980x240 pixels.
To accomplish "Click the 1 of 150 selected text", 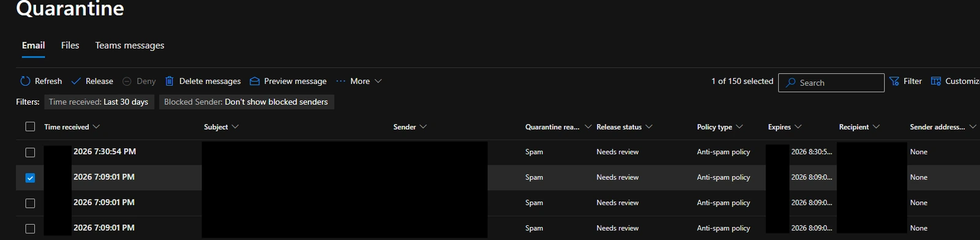I will [x=742, y=81].
